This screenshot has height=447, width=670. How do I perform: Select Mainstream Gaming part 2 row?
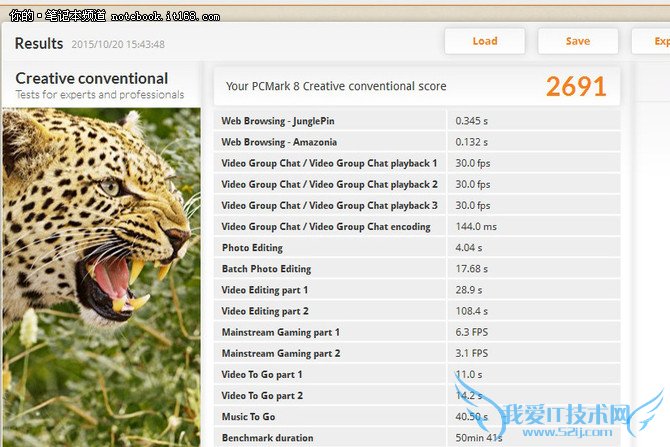417,353
